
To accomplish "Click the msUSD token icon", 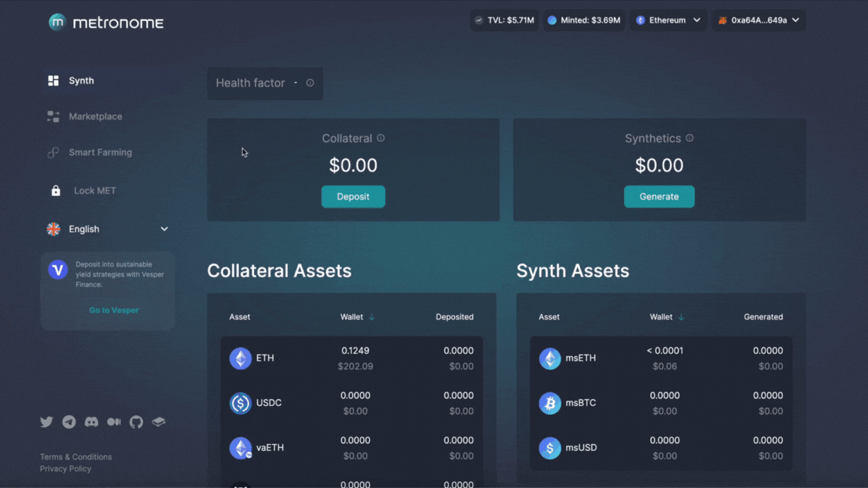I will click(x=550, y=448).
